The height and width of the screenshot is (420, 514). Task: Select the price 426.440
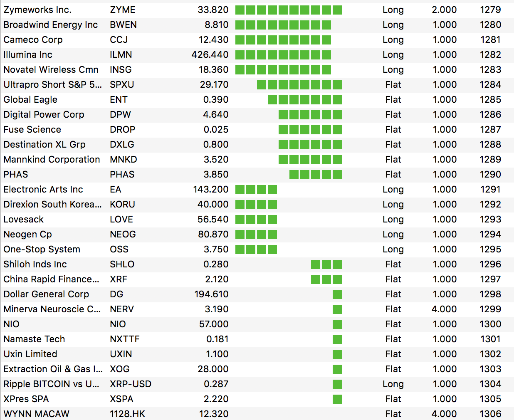pyautogui.click(x=210, y=54)
